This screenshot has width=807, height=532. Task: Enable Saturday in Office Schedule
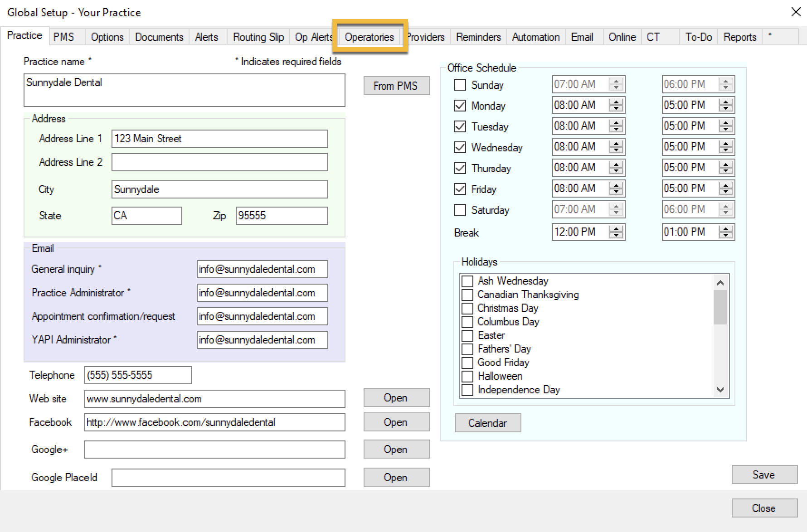[x=460, y=210]
